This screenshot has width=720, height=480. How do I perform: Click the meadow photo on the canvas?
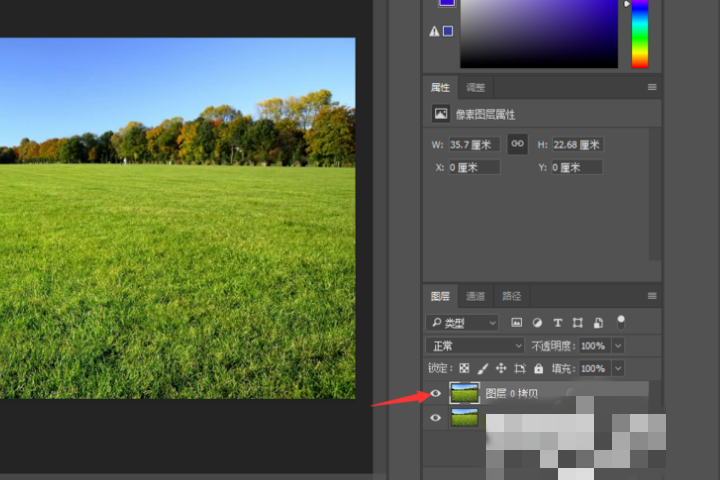177,218
